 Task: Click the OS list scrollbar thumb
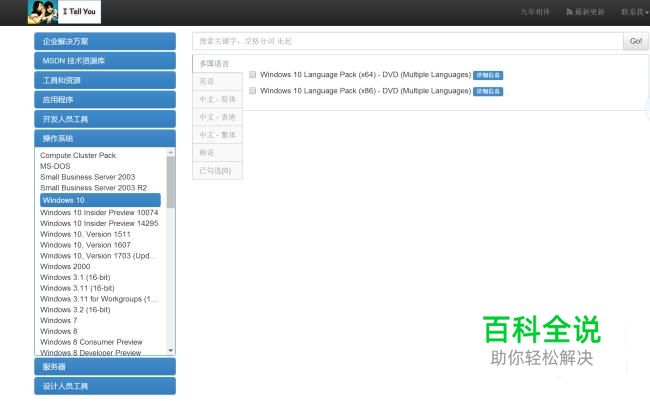(170, 182)
